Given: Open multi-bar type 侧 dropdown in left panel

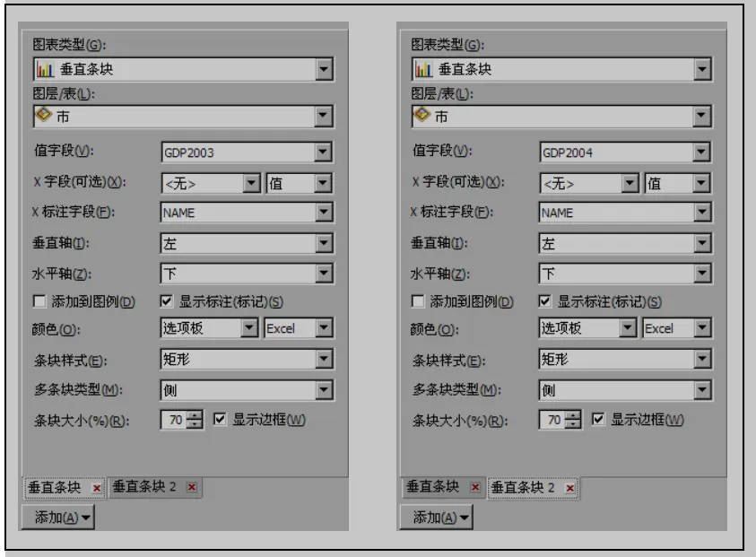Looking at the screenshot, I should (324, 389).
